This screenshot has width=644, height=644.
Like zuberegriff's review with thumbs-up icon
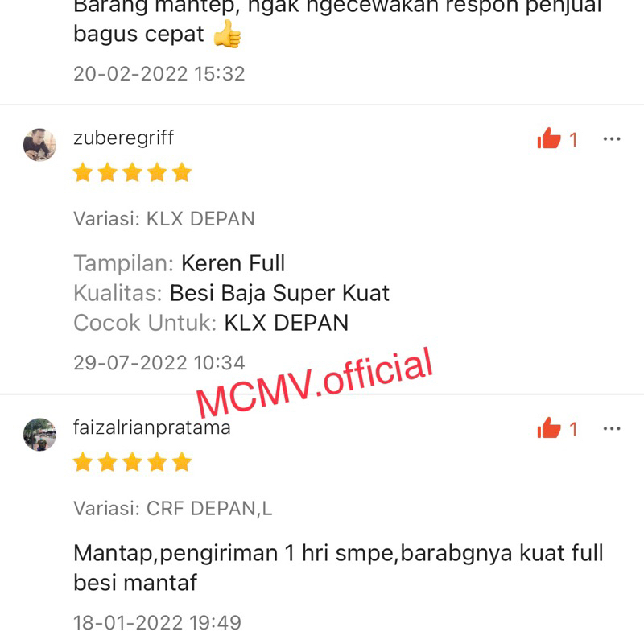[x=549, y=138]
